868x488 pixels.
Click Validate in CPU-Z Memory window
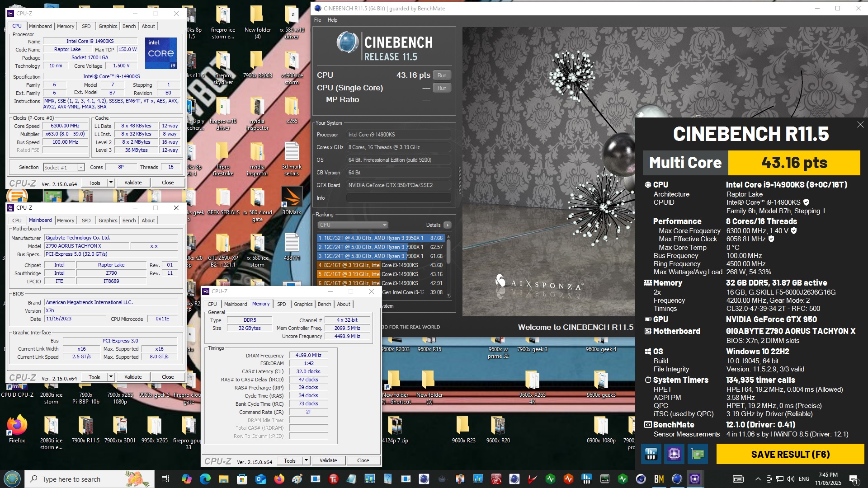(328, 460)
